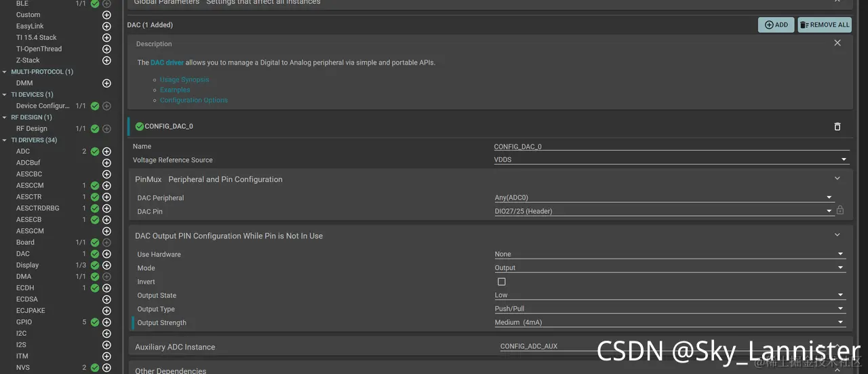Image resolution: width=868 pixels, height=374 pixels.
Task: Open the DAC Peripheral dropdown
Action: pos(665,198)
